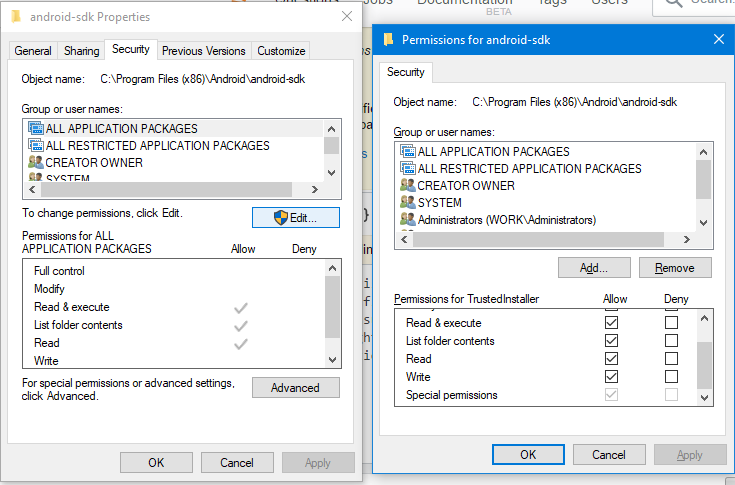The height and width of the screenshot is (485, 735).
Task: Select ALL RESTRICTED APPLICATION PACKAGES icon in Properties
Action: (36, 145)
